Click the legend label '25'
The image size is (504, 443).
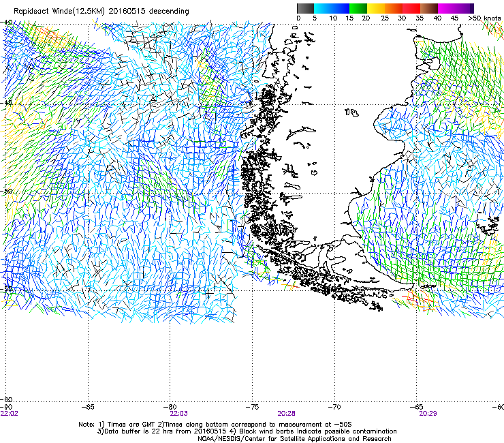tap(385, 18)
